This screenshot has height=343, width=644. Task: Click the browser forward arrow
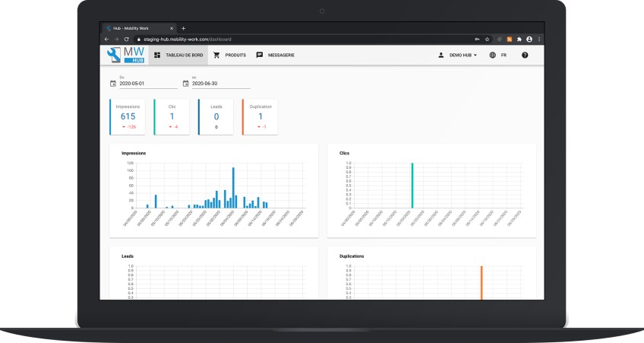(x=116, y=39)
